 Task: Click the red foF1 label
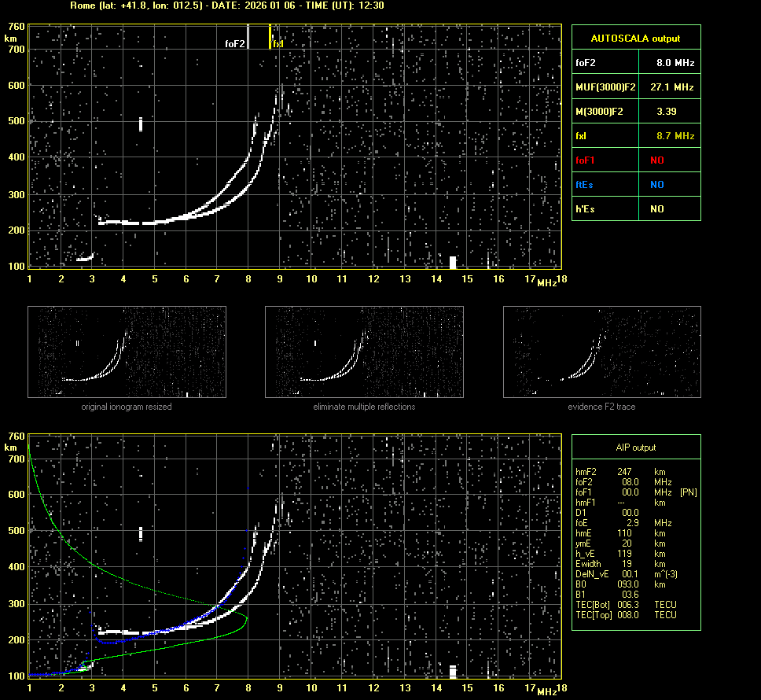585,160
